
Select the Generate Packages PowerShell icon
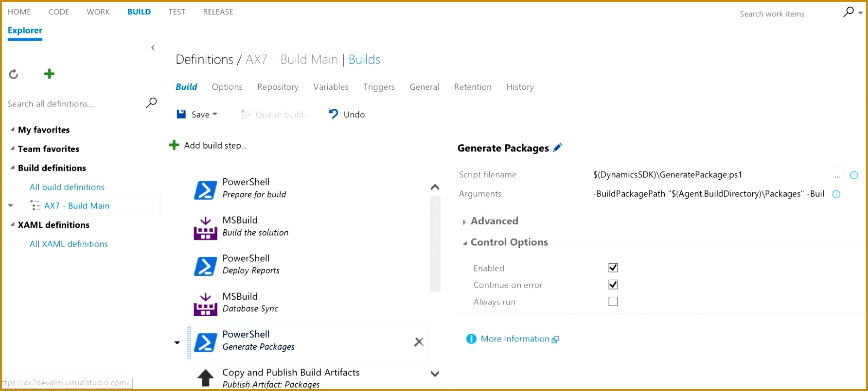coord(205,343)
